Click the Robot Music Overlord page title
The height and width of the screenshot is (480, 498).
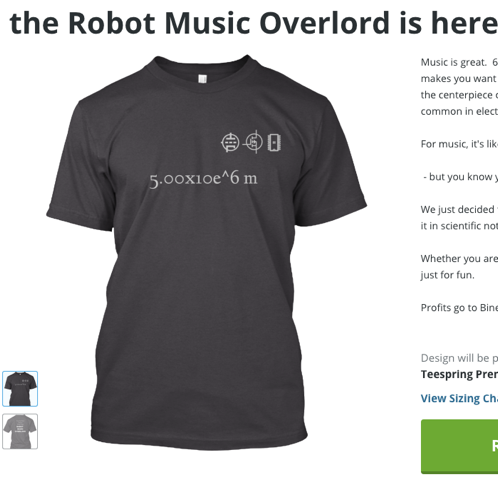(254, 23)
